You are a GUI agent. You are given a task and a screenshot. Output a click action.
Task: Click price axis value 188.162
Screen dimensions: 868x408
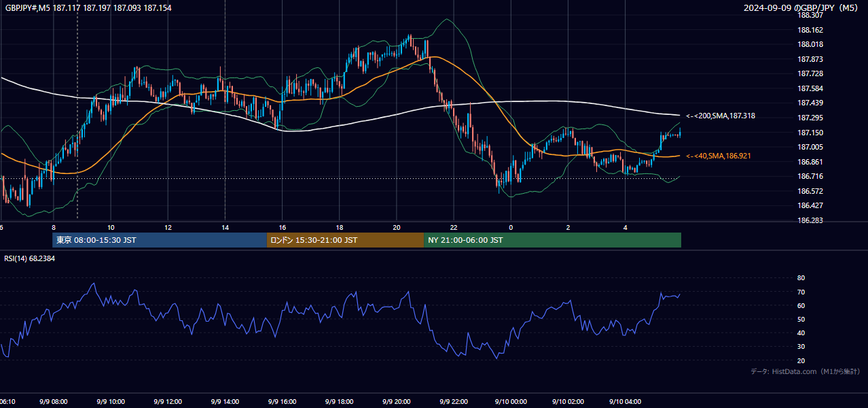click(810, 30)
